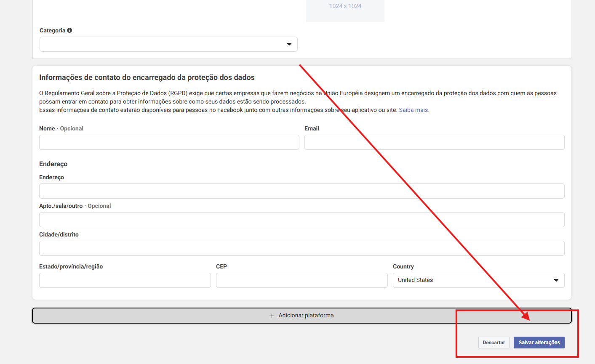Click the Categoria info icon
Image resolution: width=595 pixels, height=364 pixels.
(x=69, y=30)
